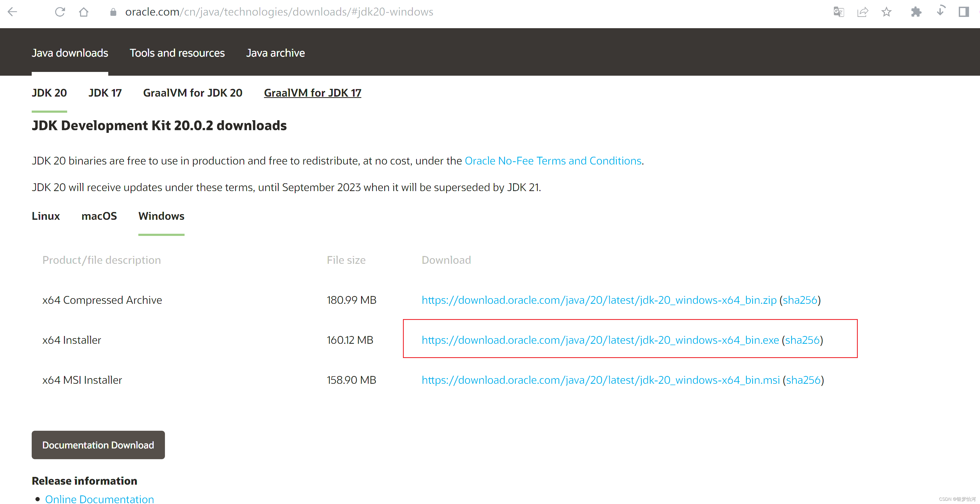Image resolution: width=980 pixels, height=504 pixels.
Task: Click the back navigation arrow
Action: (x=13, y=12)
